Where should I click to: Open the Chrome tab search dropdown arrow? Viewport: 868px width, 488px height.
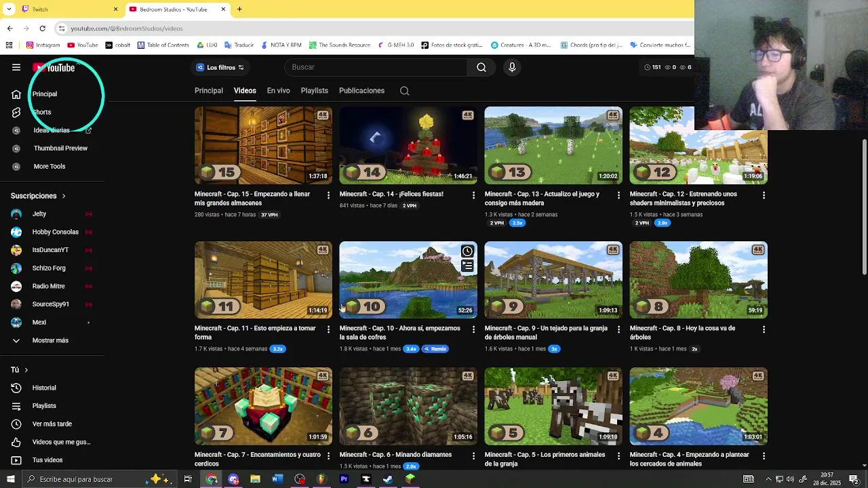[x=9, y=9]
